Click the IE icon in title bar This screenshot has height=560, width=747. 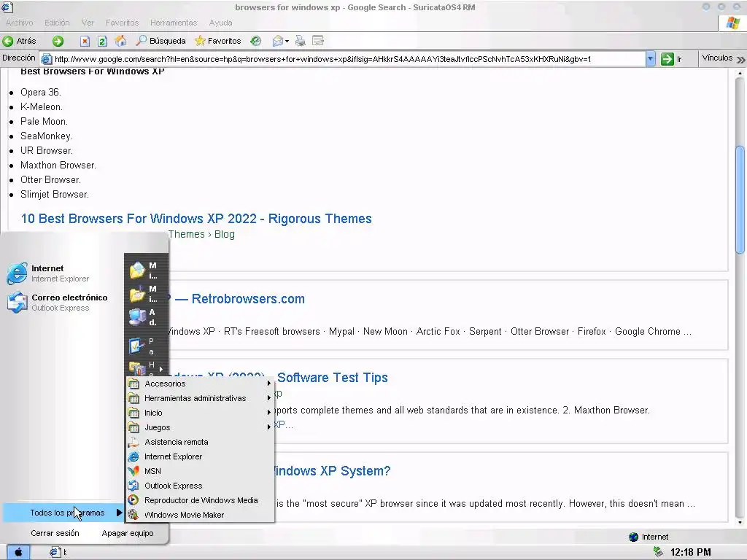(x=7, y=7)
